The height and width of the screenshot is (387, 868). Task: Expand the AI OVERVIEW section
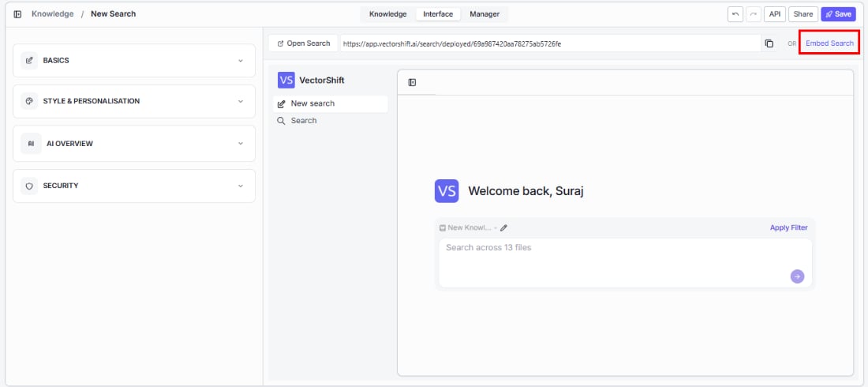[x=134, y=144]
